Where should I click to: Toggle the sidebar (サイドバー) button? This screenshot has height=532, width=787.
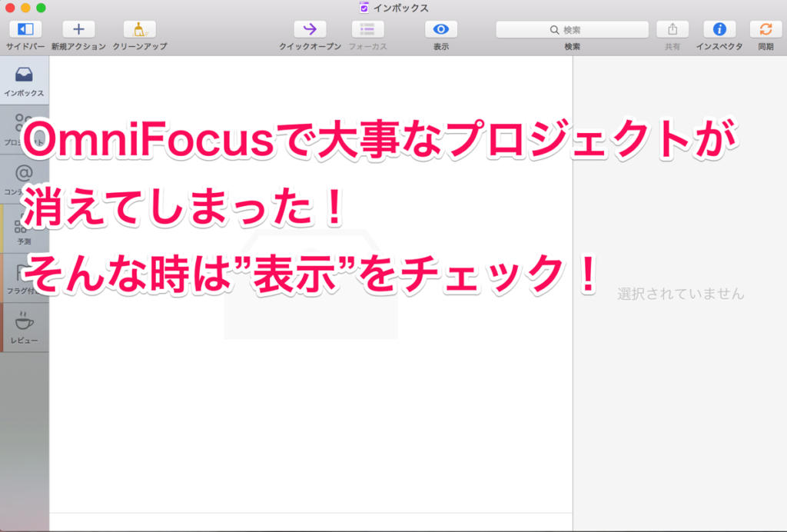(x=25, y=30)
